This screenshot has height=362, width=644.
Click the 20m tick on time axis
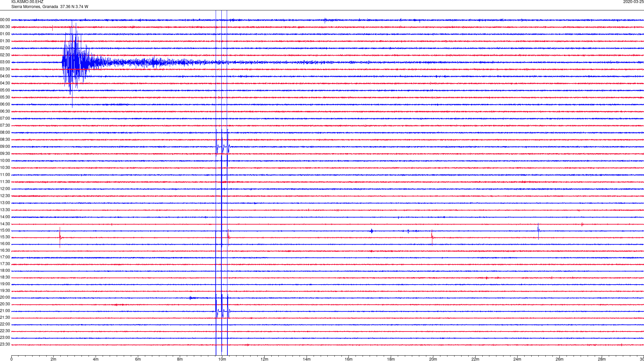click(433, 359)
